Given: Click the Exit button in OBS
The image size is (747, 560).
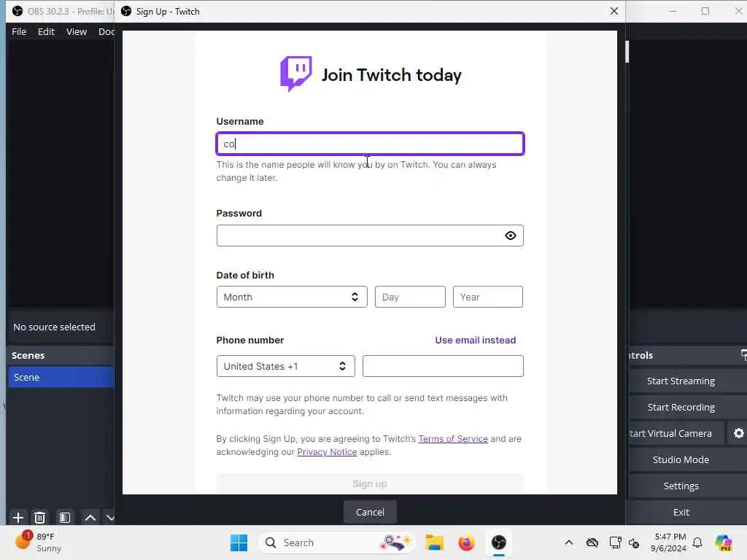Looking at the screenshot, I should pos(681,512).
